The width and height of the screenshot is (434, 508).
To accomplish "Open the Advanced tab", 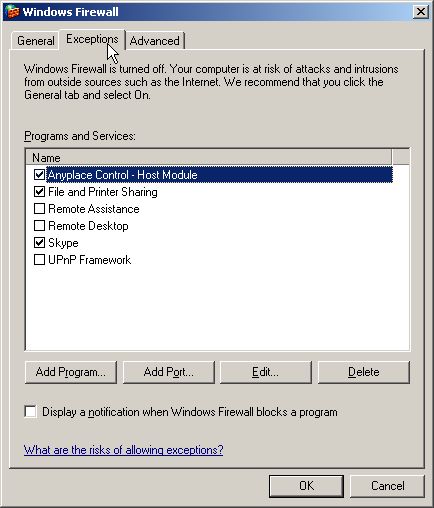I will 155,41.
